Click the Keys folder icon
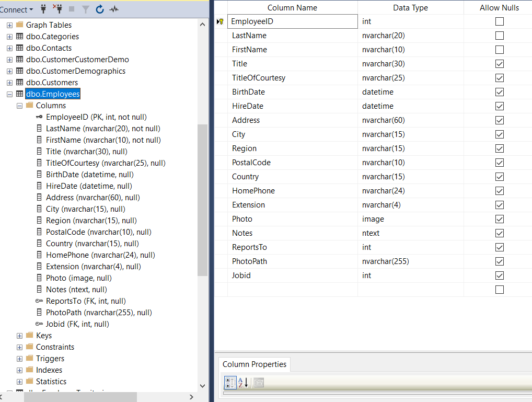This screenshot has width=532, height=402. click(x=30, y=336)
